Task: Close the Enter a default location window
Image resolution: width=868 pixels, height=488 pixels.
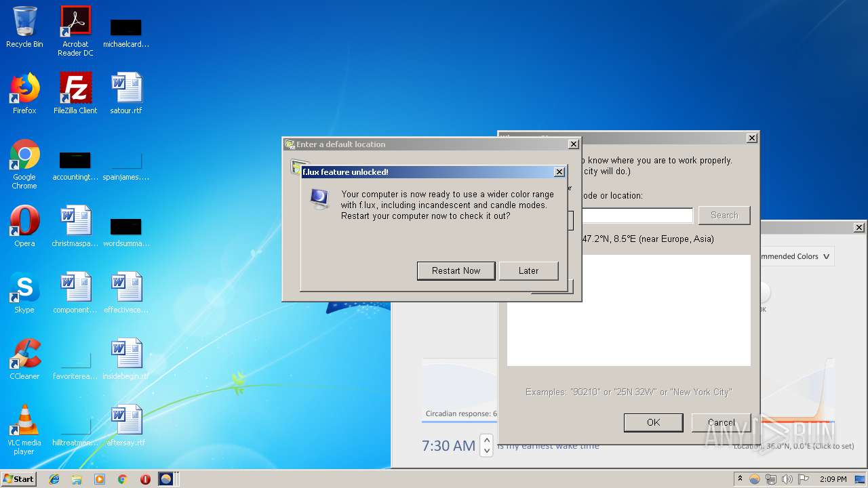Action: [574, 144]
